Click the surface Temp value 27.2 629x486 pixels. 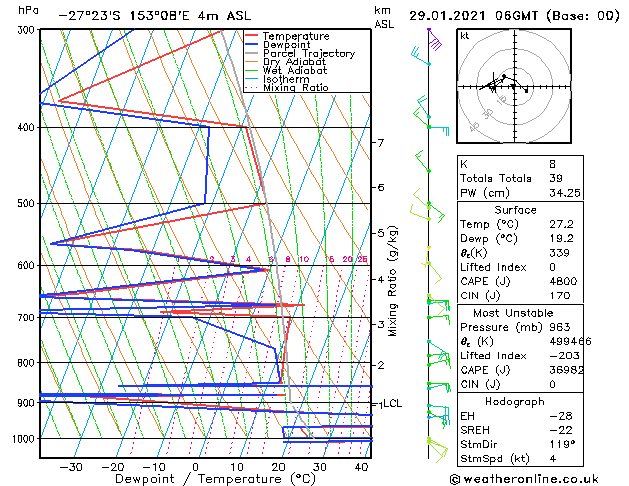[x=561, y=224]
